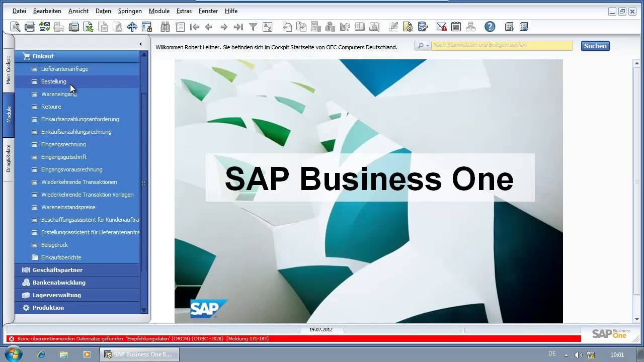Expand the Bankenabwicklung module
This screenshot has width=644, height=362.
[x=77, y=283]
